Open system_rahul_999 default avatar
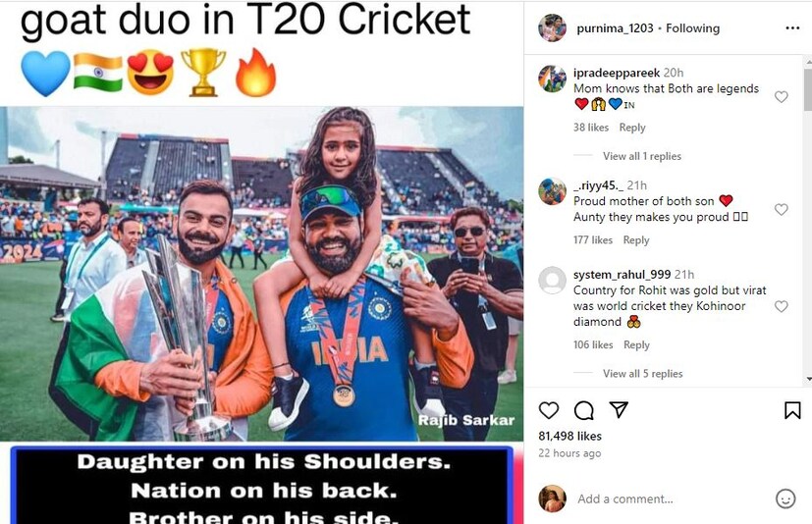Image resolution: width=812 pixels, height=524 pixels. point(552,280)
